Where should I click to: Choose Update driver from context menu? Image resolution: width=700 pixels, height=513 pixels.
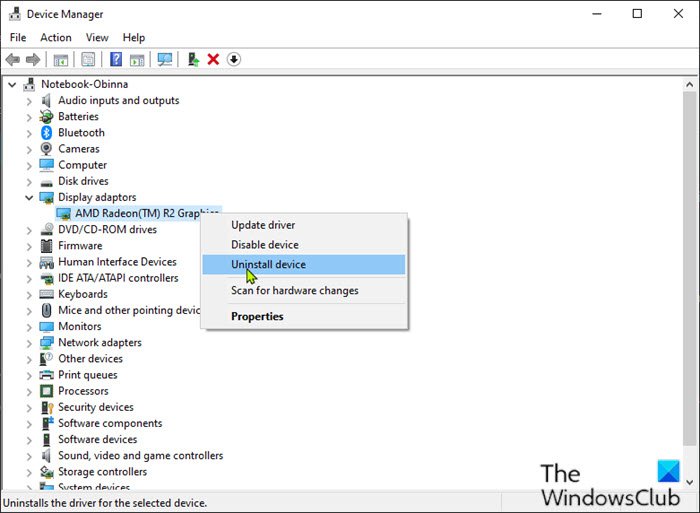tap(304, 225)
